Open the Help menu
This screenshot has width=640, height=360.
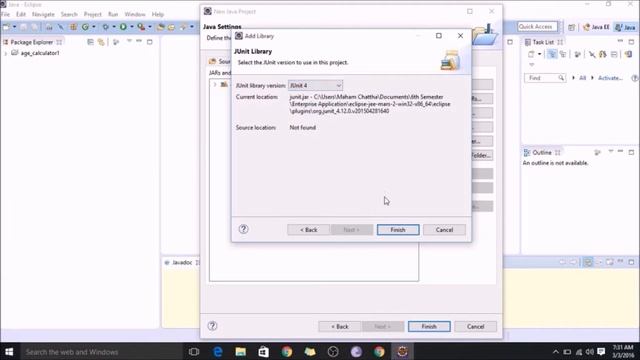tap(158, 14)
